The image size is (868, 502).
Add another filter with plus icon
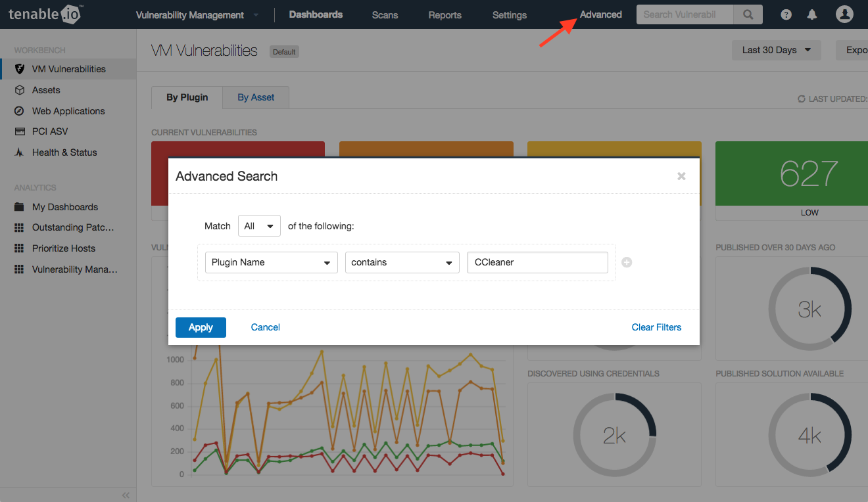tap(627, 262)
